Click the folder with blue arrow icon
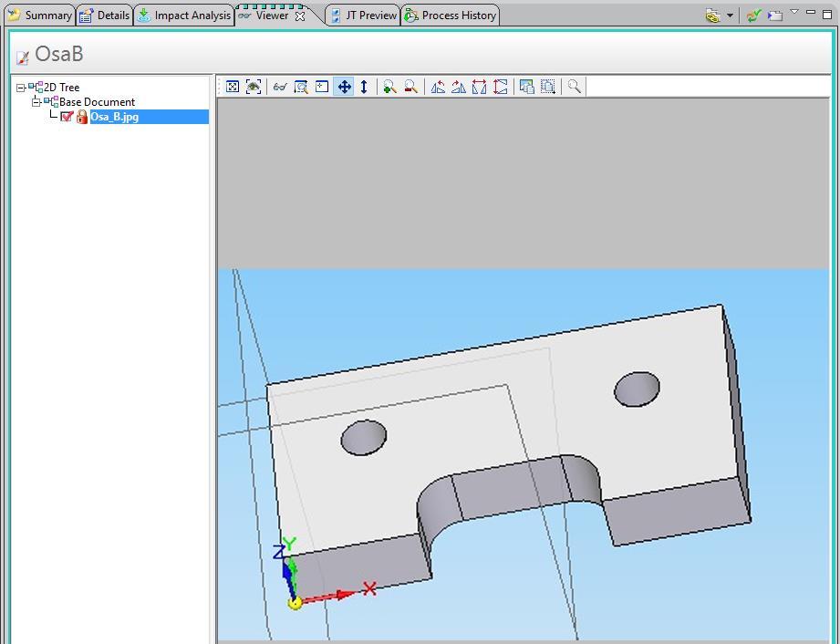The height and width of the screenshot is (644, 840). [775, 16]
